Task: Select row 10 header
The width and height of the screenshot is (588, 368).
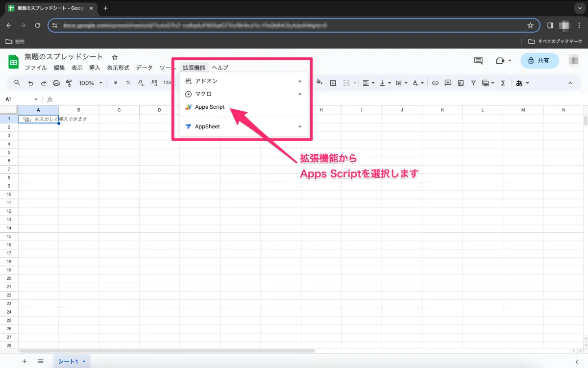Action: coord(9,195)
